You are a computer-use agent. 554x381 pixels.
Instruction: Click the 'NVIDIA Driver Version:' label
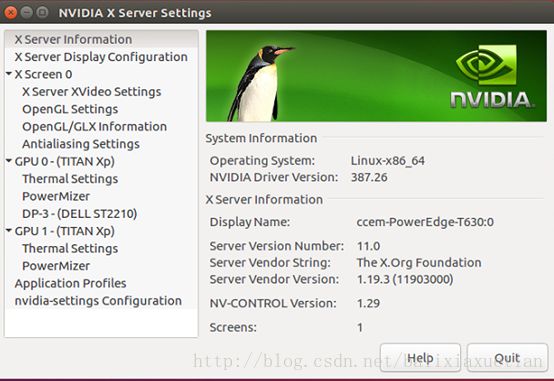274,177
